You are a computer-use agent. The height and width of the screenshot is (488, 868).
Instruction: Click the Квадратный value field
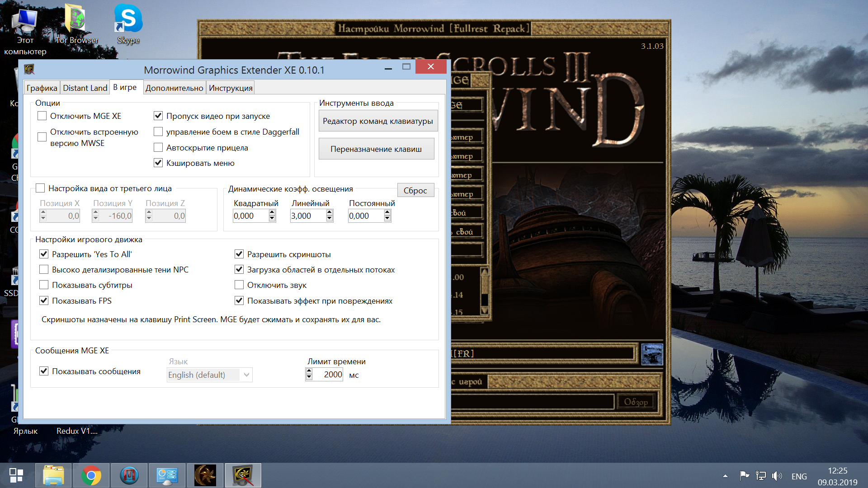click(x=250, y=216)
